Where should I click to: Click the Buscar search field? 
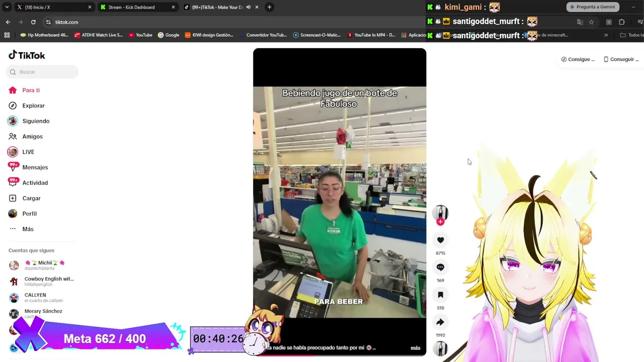(42, 72)
